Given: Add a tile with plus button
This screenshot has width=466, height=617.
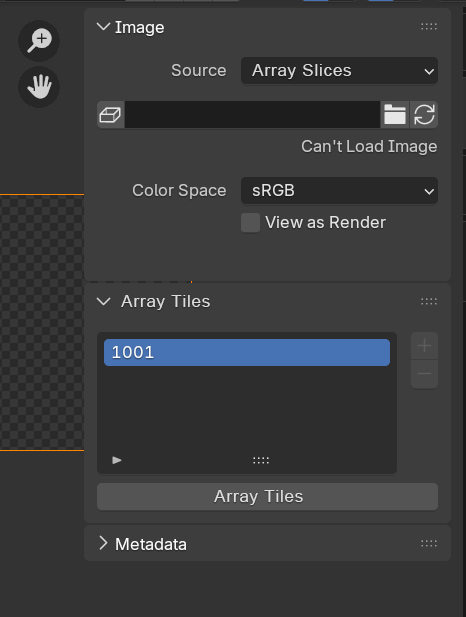Looking at the screenshot, I should 424,346.
